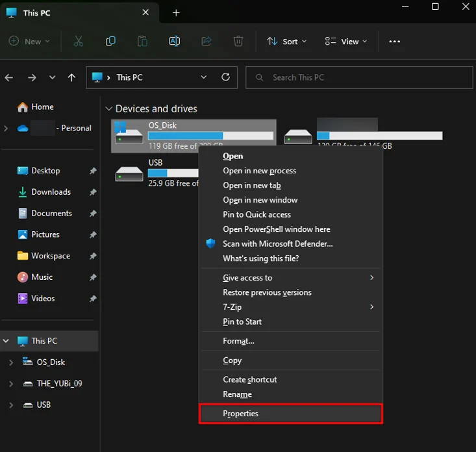Click the Rename icon in toolbar

pyautogui.click(x=174, y=42)
